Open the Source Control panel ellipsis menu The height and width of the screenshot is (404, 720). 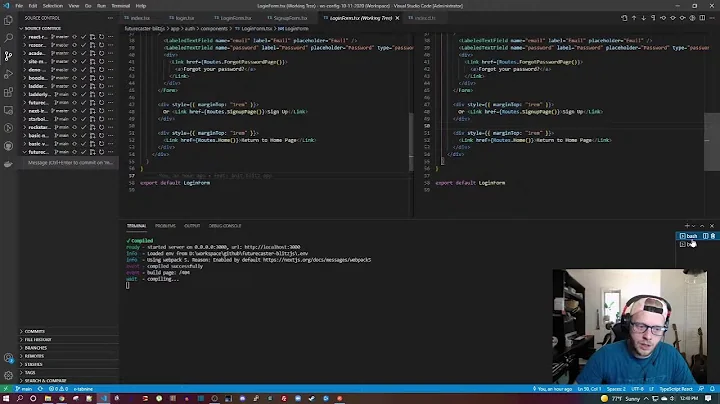click(x=110, y=18)
